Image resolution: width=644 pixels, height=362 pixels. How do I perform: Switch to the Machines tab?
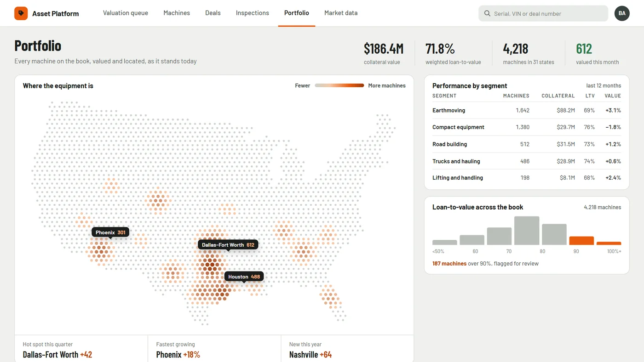(x=177, y=13)
